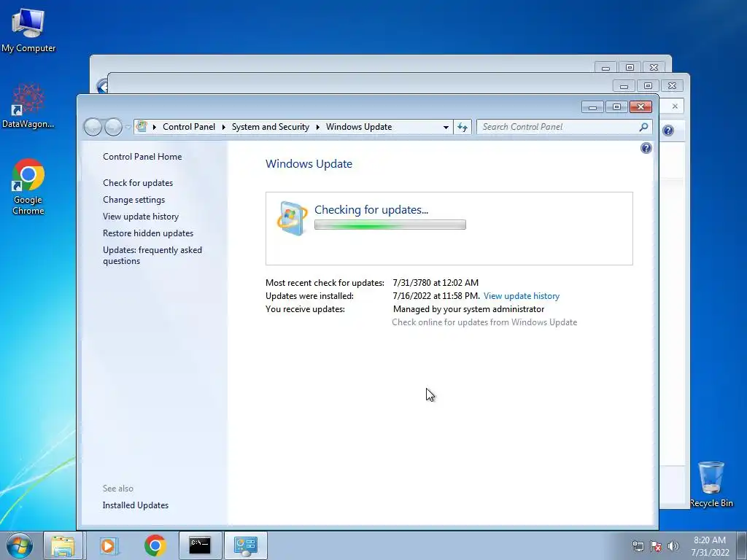This screenshot has height=560, width=747.
Task: Open View update history in the sidebar
Action: 141,216
